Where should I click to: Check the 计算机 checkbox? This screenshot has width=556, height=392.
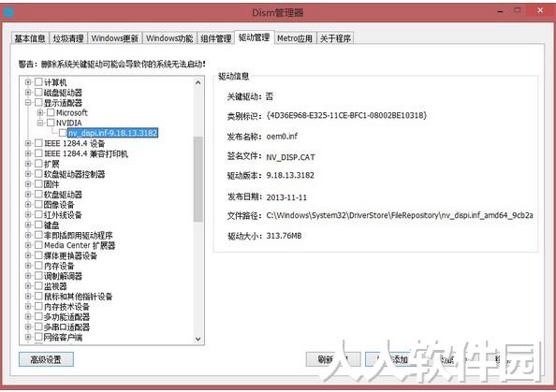38,82
